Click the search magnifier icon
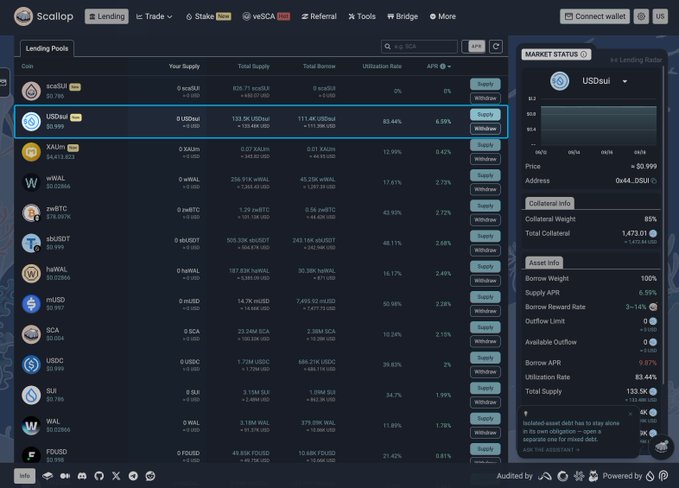Screen dimensions: 679x488 (388, 46)
